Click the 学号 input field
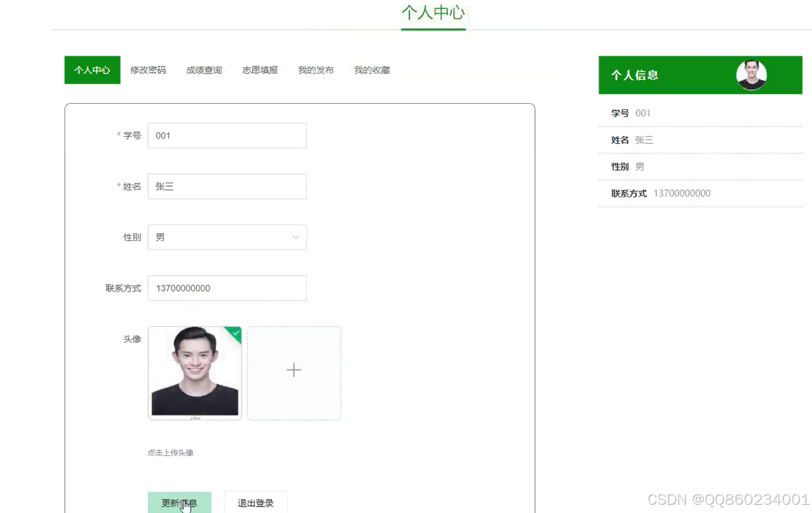 pos(227,135)
